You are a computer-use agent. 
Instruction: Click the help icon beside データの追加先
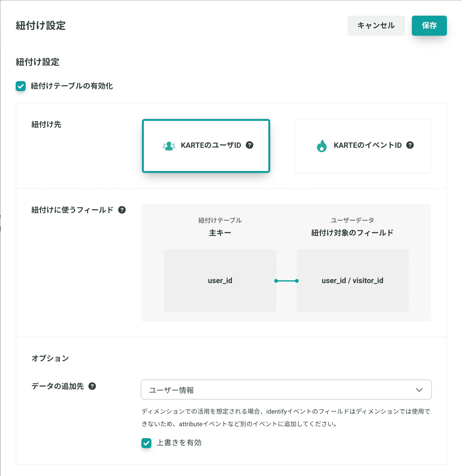[92, 386]
